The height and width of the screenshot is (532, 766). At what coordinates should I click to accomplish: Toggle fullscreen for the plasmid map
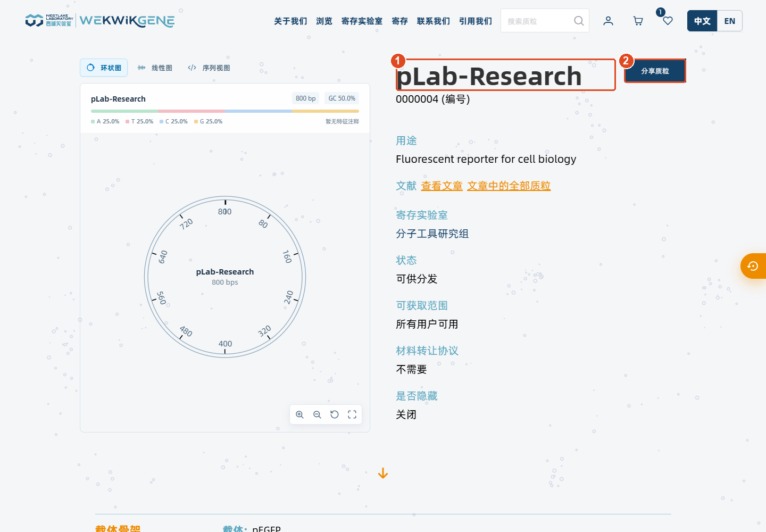[352, 414]
